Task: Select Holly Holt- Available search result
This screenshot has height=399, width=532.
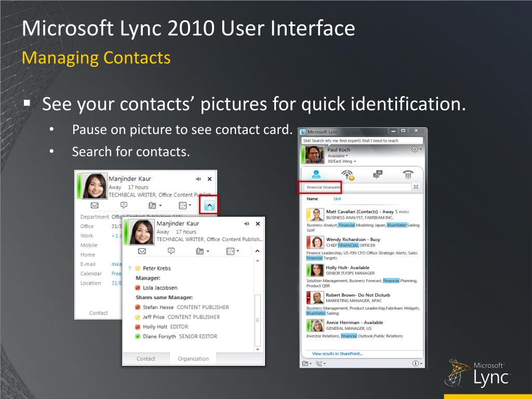Action: (x=363, y=276)
